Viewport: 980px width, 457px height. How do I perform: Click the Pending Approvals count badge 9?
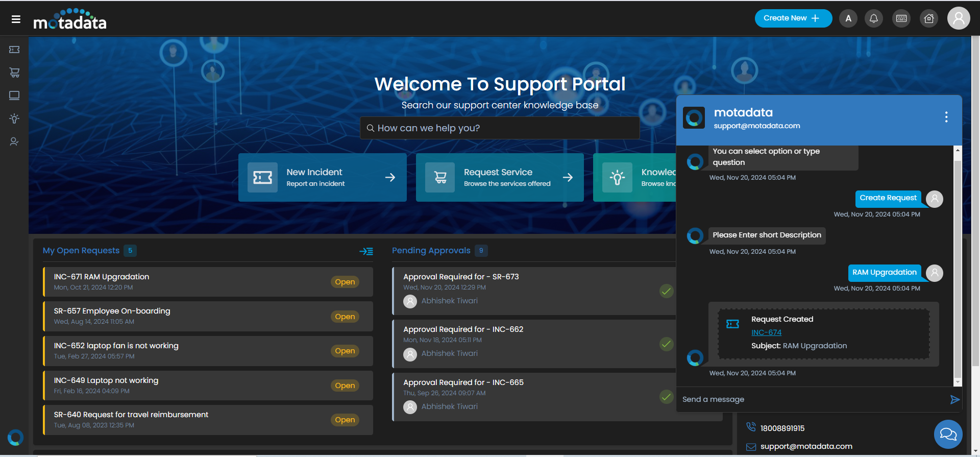tap(481, 251)
